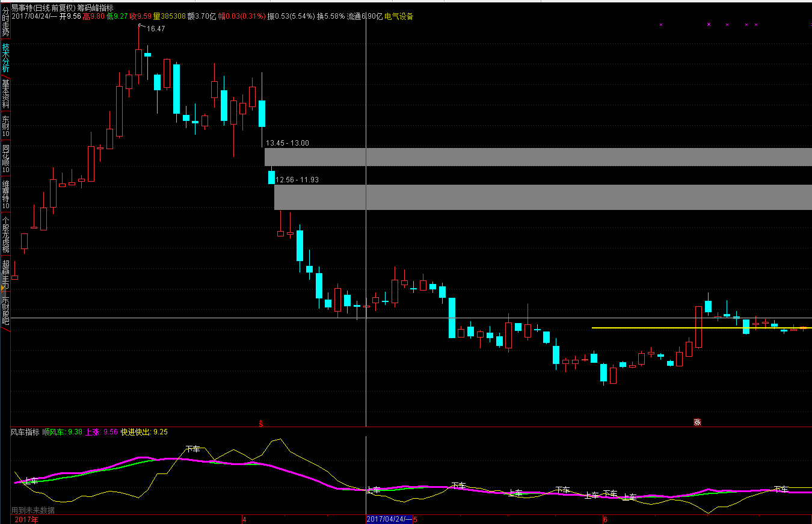Click the 风车指标 sub-chart title
This screenshot has width=812, height=524.
tap(25, 432)
